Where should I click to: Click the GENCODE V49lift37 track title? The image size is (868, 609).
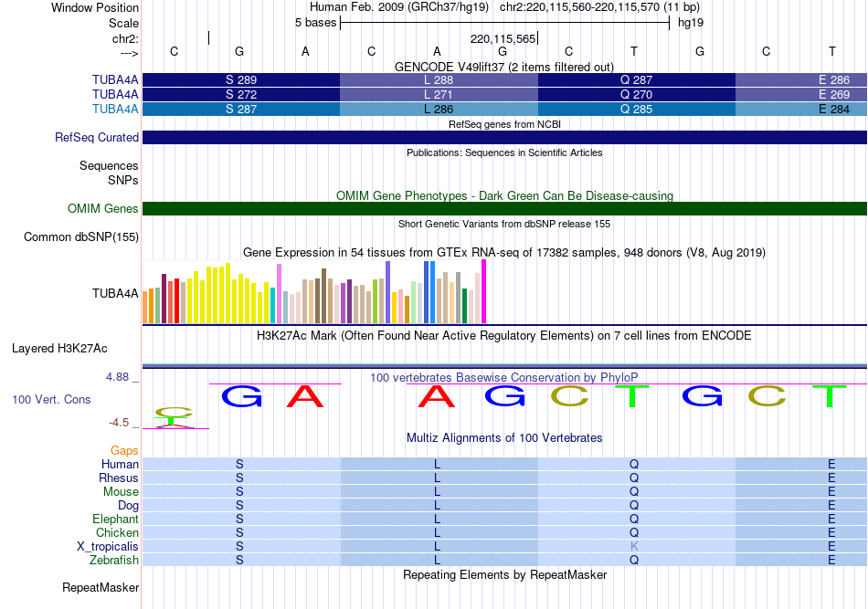tap(504, 67)
